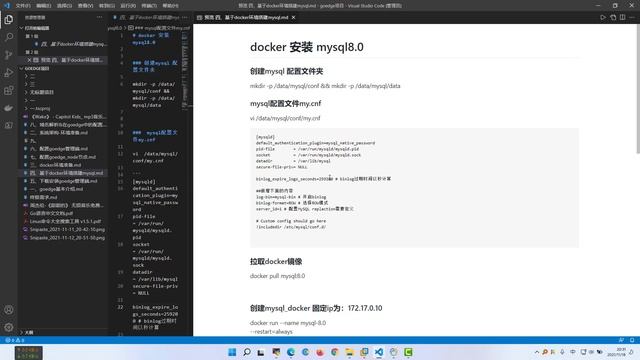The width and height of the screenshot is (640, 360).
Task: Click Visual Studio Code taskbar icon
Action: click(x=379, y=352)
